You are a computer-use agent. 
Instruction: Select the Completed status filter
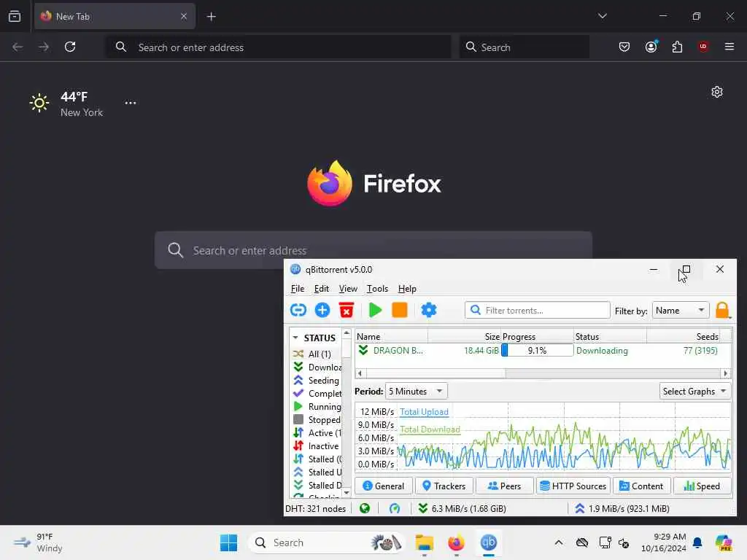(x=317, y=393)
